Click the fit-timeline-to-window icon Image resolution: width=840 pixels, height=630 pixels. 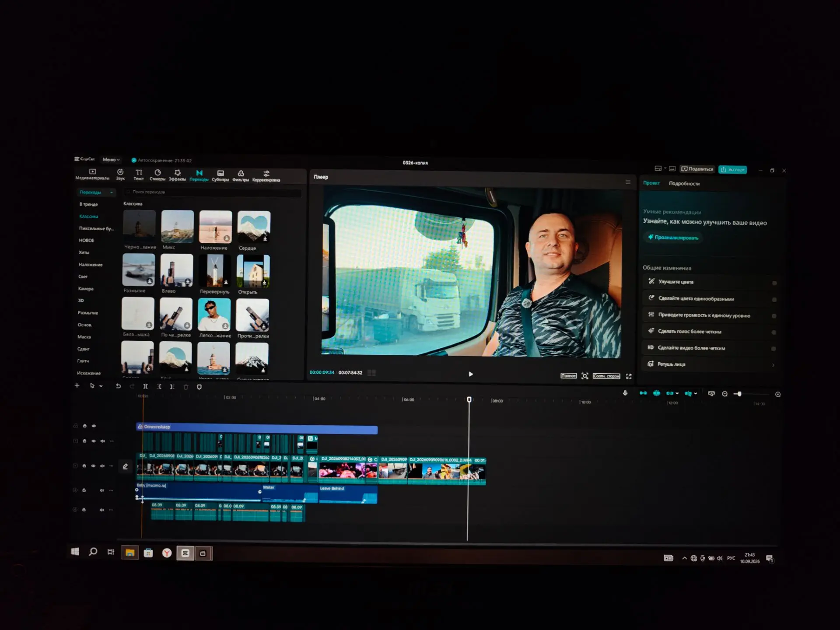click(711, 394)
